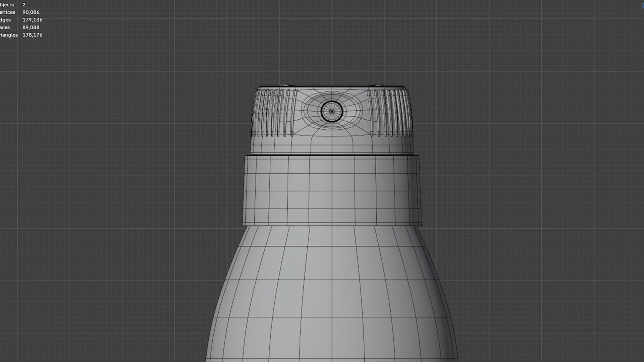Select the rounded bottle body mesh
644x362 pixels.
332,294
